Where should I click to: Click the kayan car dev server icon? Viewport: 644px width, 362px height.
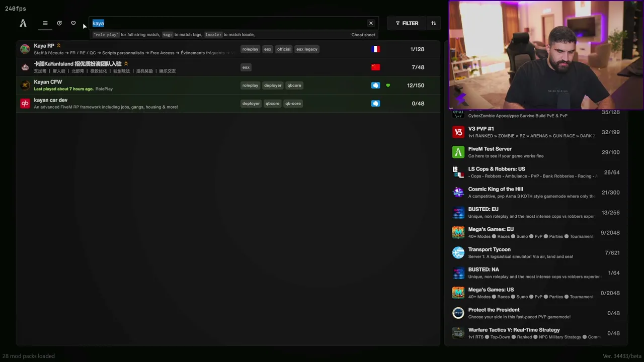point(25,104)
